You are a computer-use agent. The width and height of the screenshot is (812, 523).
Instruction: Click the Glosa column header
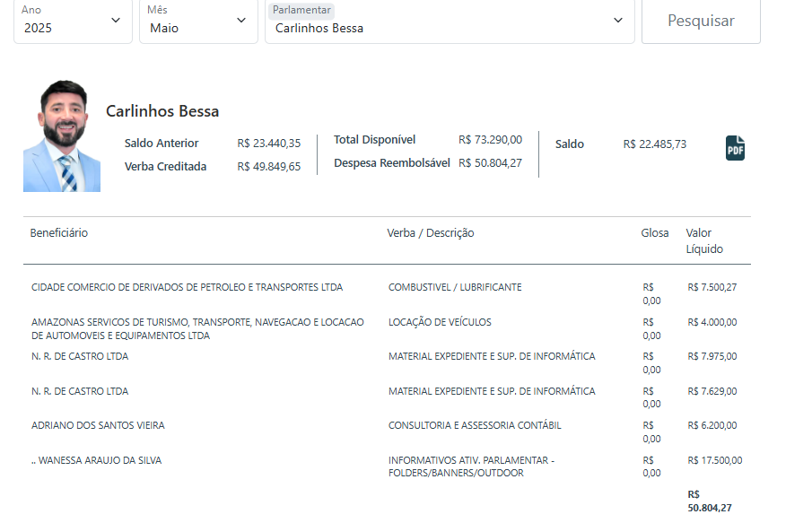[x=655, y=233]
